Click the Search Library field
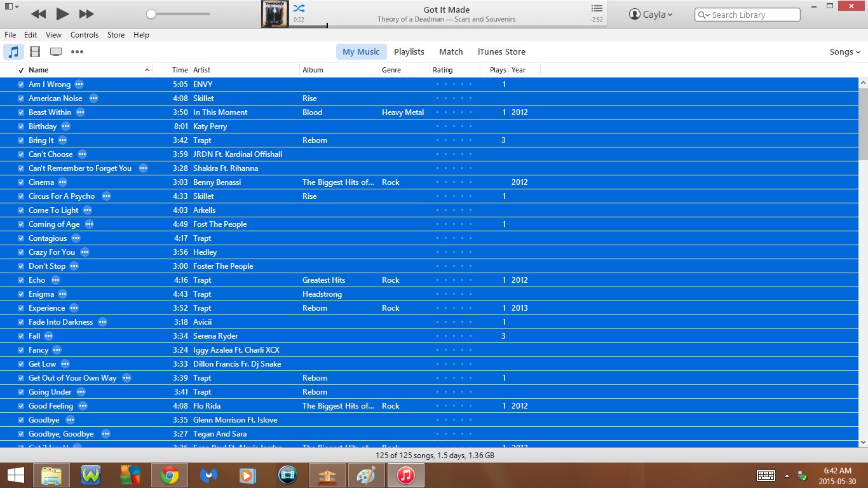Image resolution: width=868 pixels, height=488 pixels. (747, 15)
